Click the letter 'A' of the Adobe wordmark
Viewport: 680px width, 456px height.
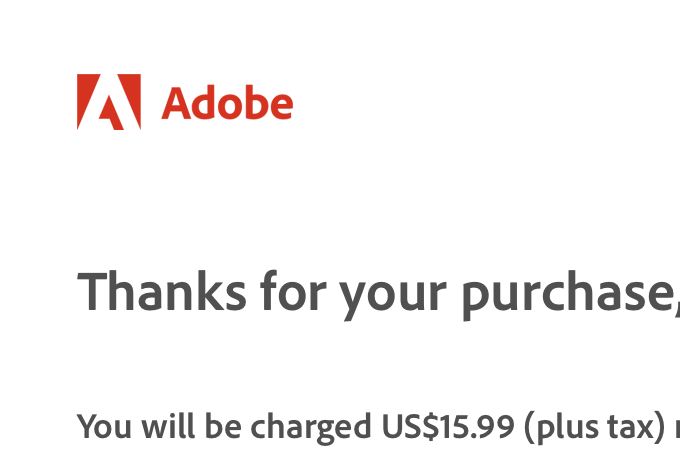tap(177, 103)
